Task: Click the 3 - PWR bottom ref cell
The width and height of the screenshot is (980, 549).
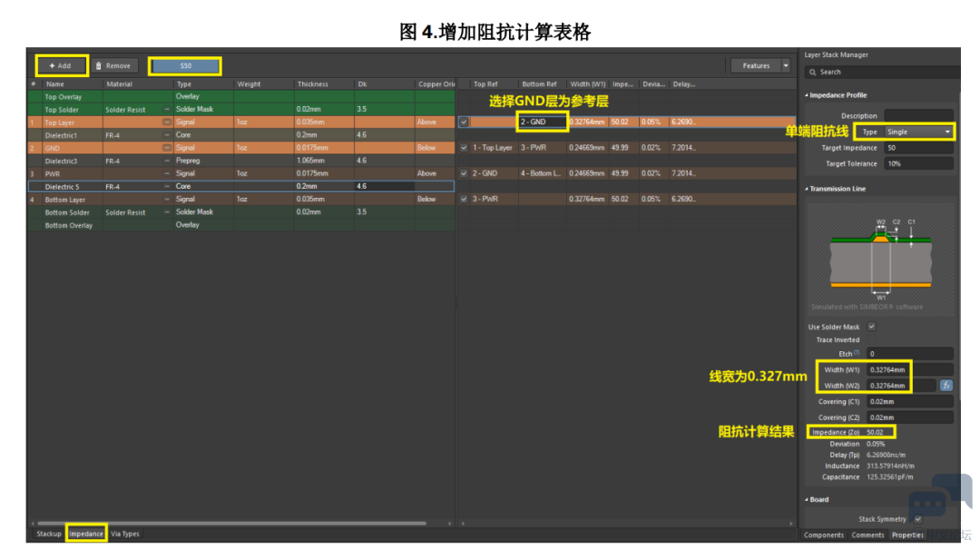Action: click(x=542, y=148)
